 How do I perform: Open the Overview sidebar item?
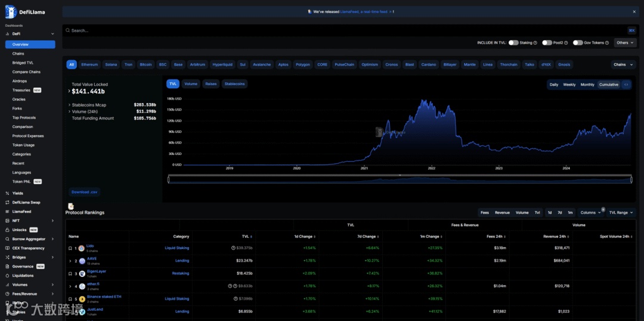(x=30, y=44)
